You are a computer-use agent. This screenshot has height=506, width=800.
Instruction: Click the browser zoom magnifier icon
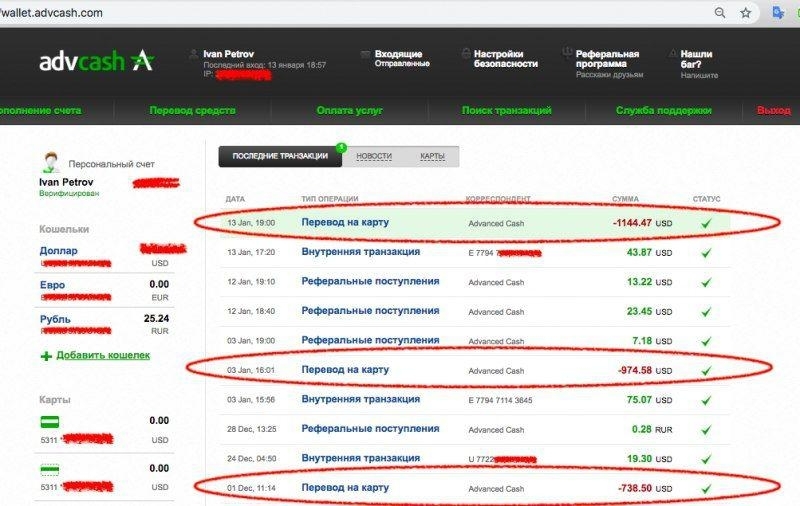tap(720, 13)
